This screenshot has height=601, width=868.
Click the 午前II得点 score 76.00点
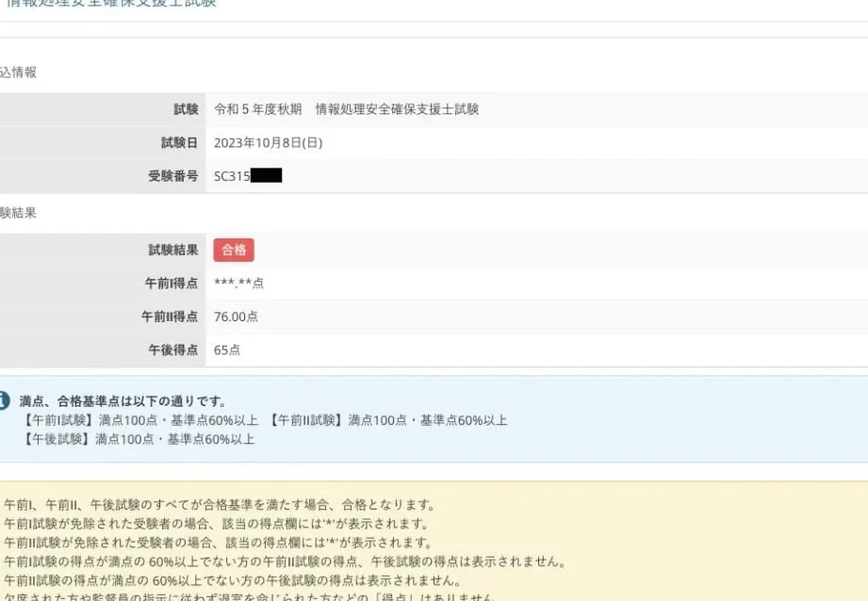pyautogui.click(x=236, y=317)
